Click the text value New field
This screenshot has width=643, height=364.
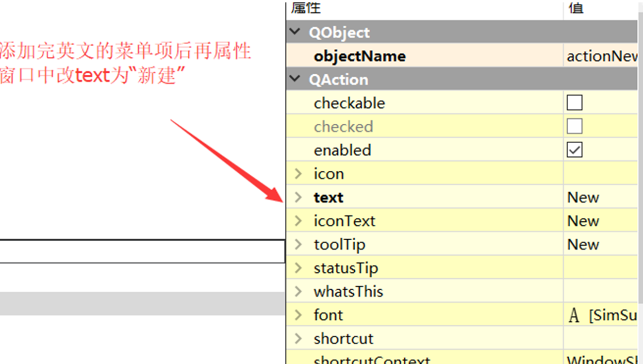point(601,197)
